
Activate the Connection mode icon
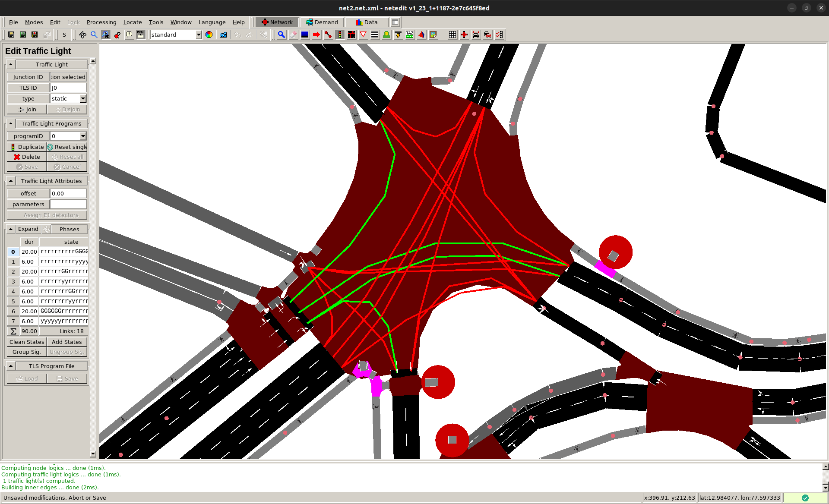[x=328, y=35]
